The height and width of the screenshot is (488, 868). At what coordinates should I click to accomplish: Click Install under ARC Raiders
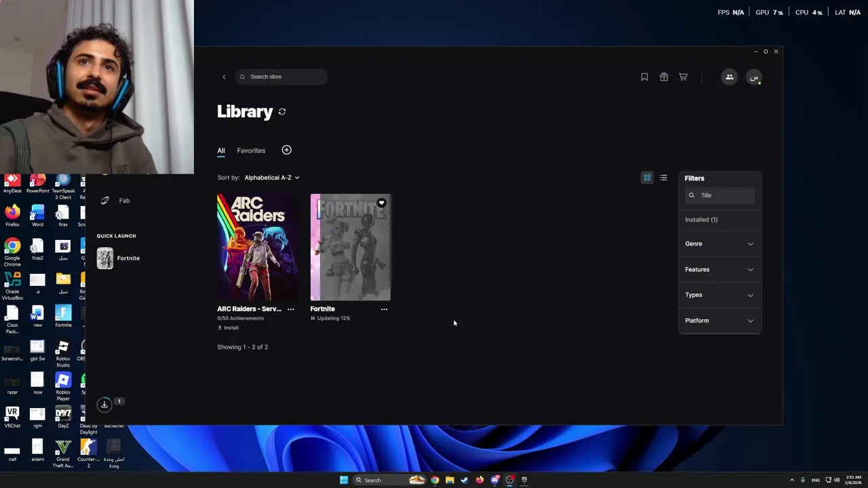point(228,328)
